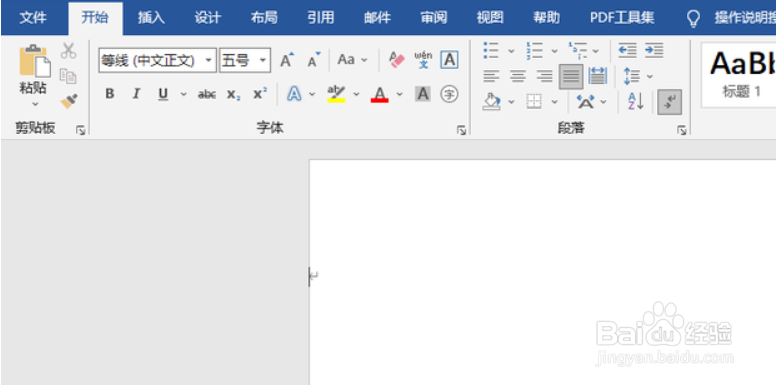Viewport: 778px width, 385px height.
Task: Open the Change Case Aa dropdown
Action: [352, 60]
